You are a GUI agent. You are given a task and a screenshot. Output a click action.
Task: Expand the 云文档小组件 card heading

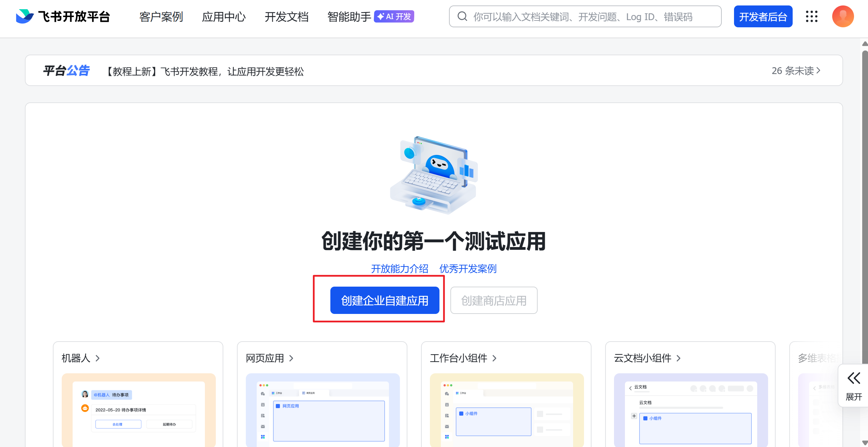click(647, 358)
